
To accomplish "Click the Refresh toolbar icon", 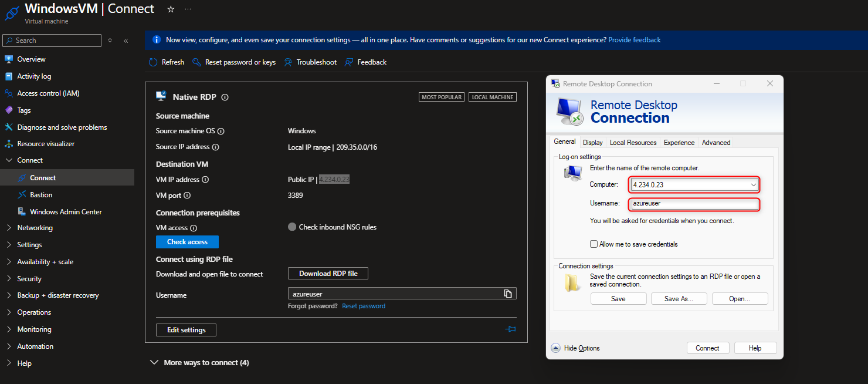I will pos(153,62).
